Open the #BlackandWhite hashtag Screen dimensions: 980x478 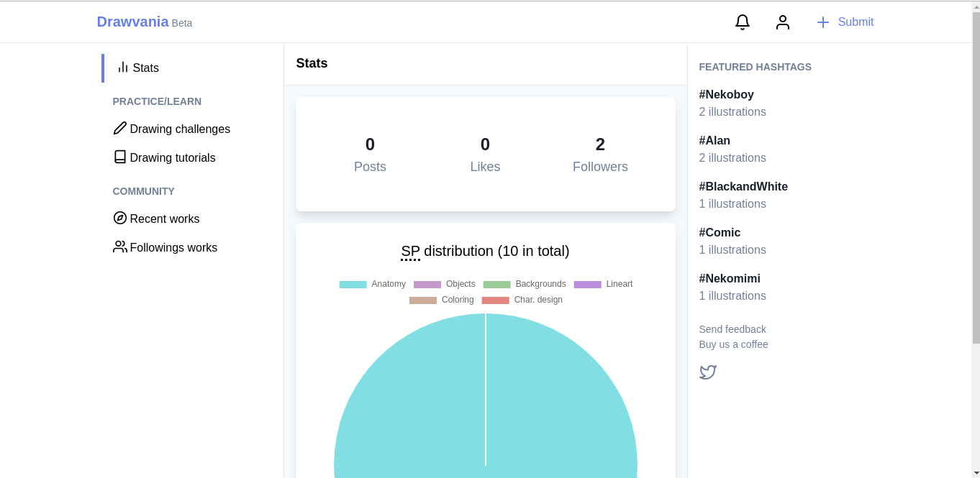pos(743,186)
